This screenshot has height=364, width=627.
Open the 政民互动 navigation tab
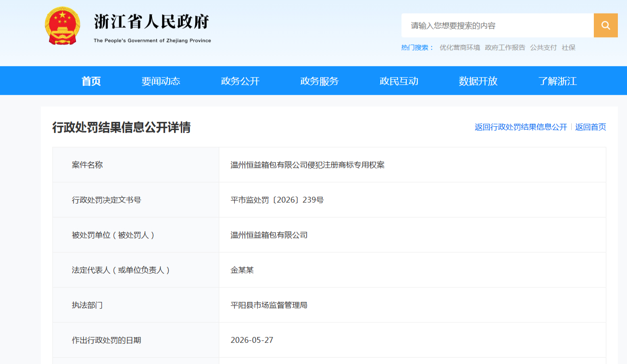(399, 81)
